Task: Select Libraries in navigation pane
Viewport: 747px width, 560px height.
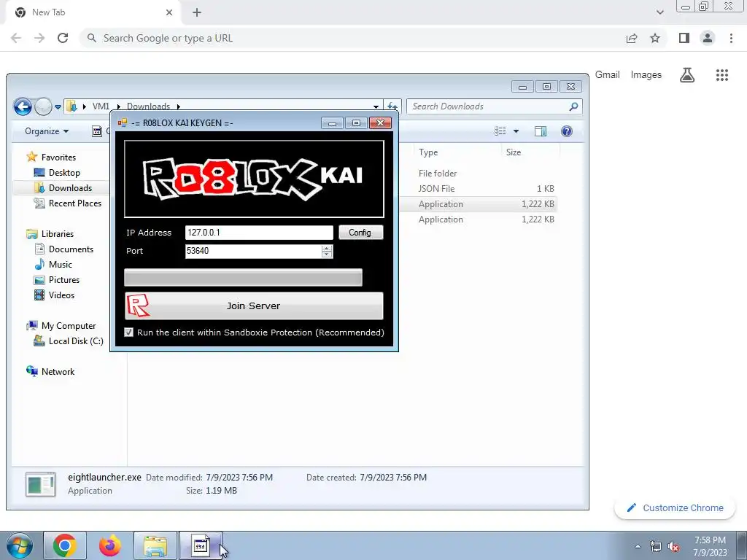Action: pos(57,234)
